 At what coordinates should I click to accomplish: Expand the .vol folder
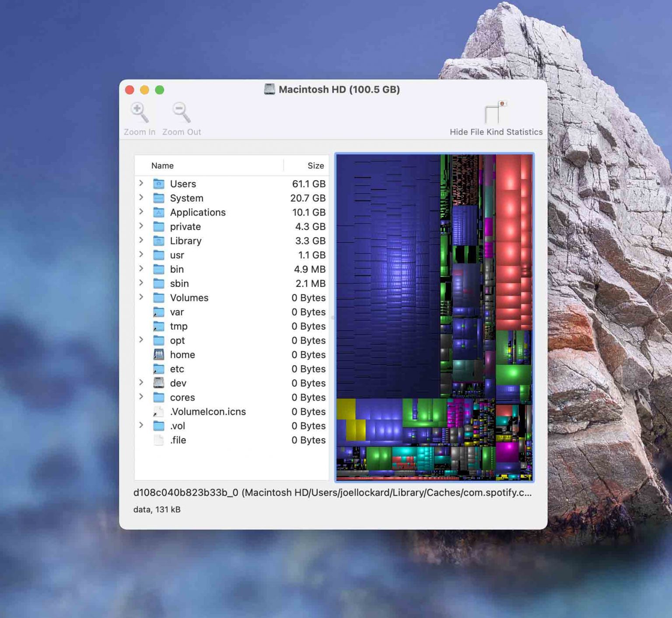click(x=141, y=426)
